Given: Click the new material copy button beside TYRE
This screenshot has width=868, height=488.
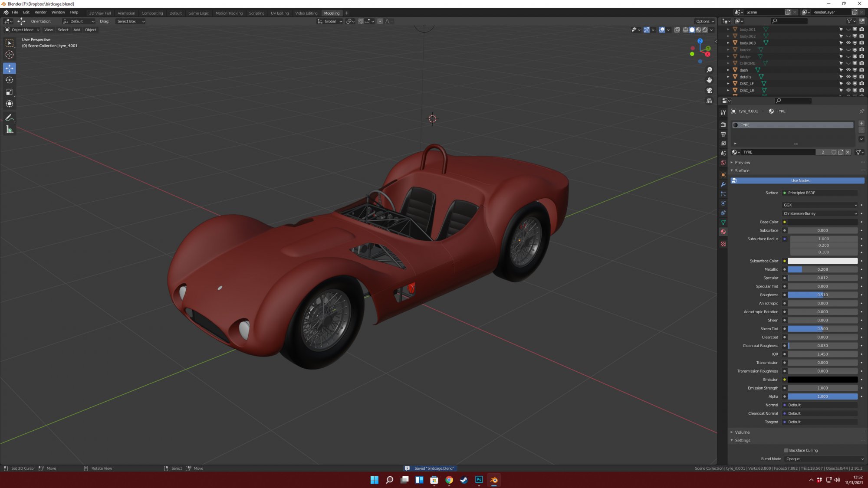Looking at the screenshot, I should point(841,152).
